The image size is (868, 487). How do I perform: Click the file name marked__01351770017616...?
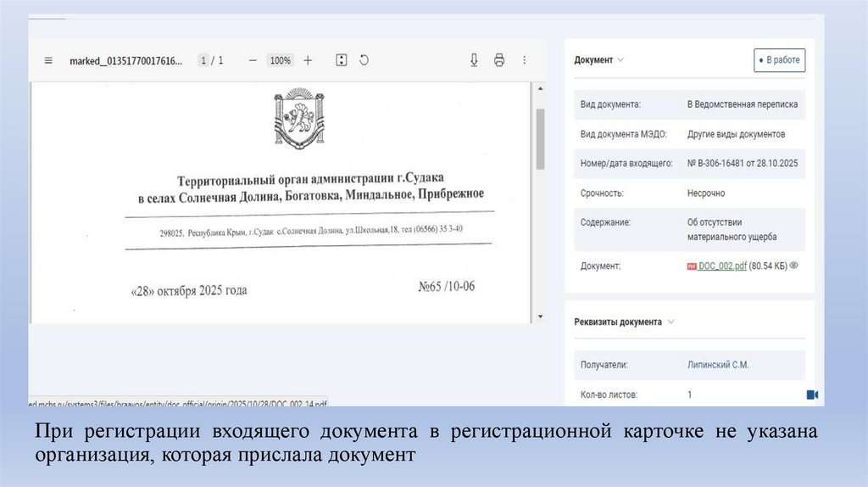click(x=125, y=61)
